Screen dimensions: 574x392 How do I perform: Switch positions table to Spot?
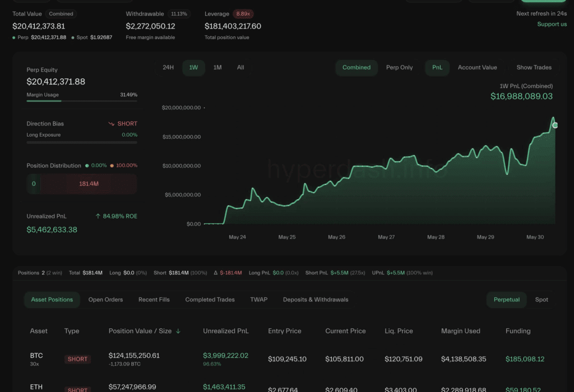pyautogui.click(x=541, y=300)
